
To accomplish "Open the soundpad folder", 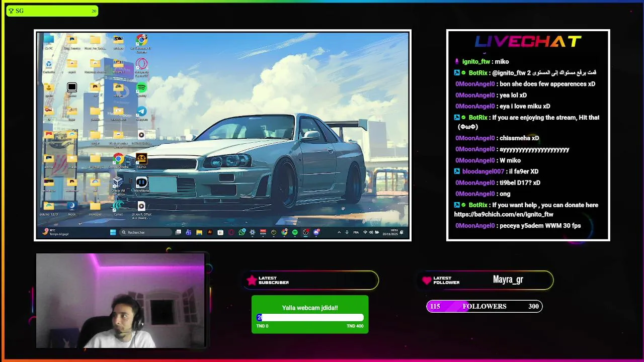I will (95, 207).
